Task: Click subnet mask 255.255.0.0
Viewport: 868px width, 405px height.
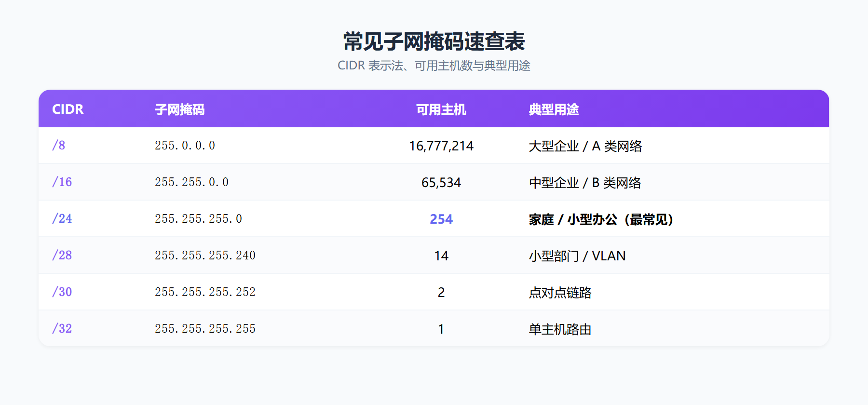Action: 192,182
